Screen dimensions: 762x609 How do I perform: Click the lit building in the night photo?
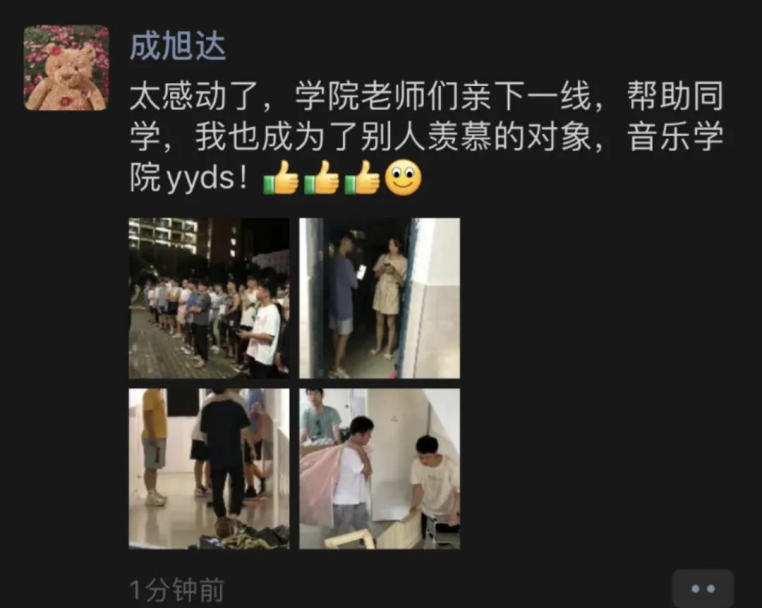click(x=163, y=234)
